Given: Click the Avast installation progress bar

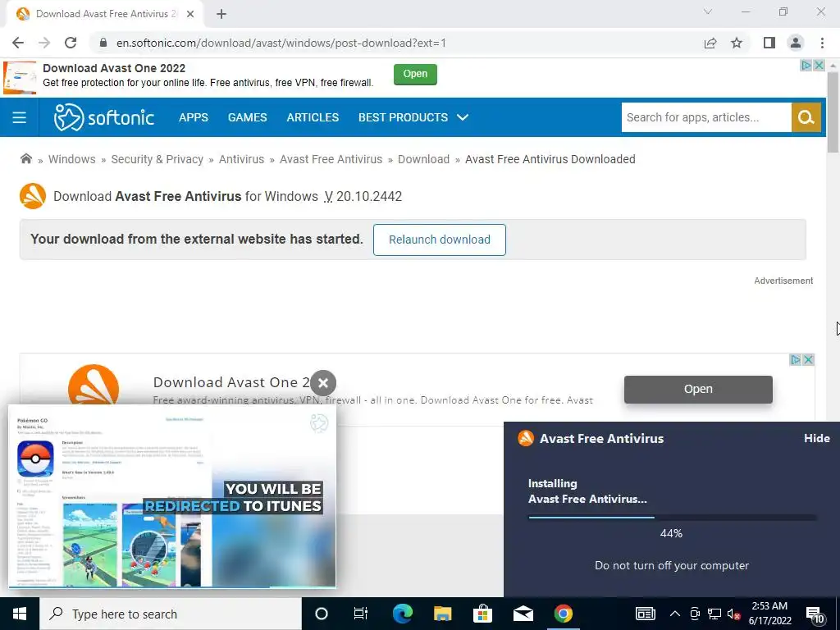Looking at the screenshot, I should click(672, 518).
